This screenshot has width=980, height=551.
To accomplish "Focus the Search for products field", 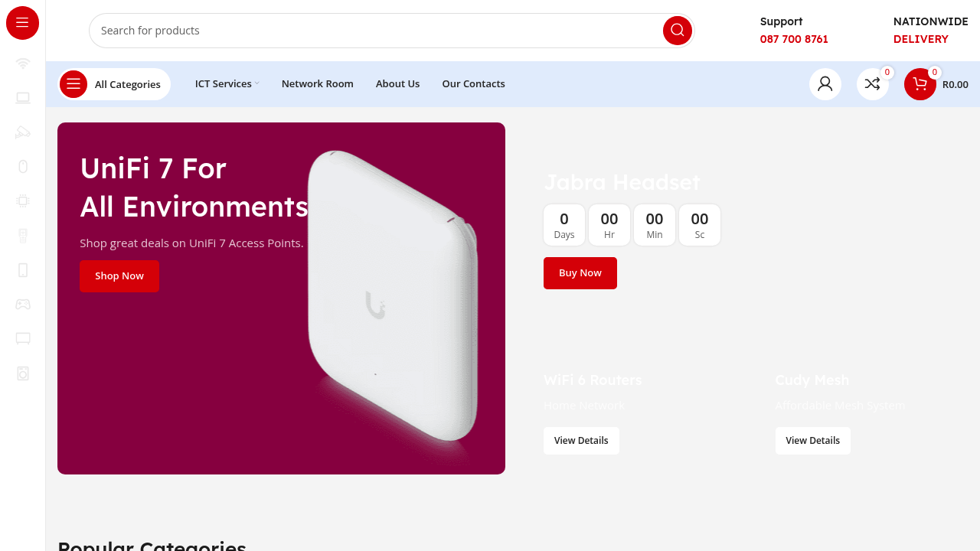I will click(x=375, y=31).
